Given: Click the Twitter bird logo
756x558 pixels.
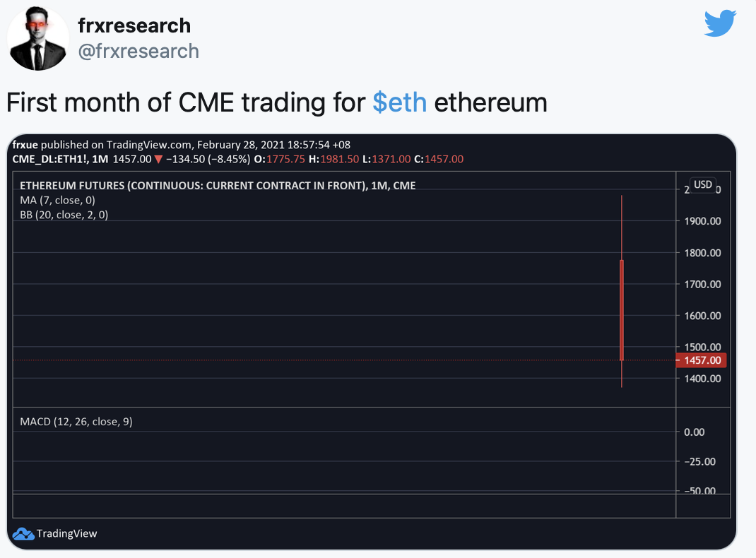Looking at the screenshot, I should (x=720, y=23).
